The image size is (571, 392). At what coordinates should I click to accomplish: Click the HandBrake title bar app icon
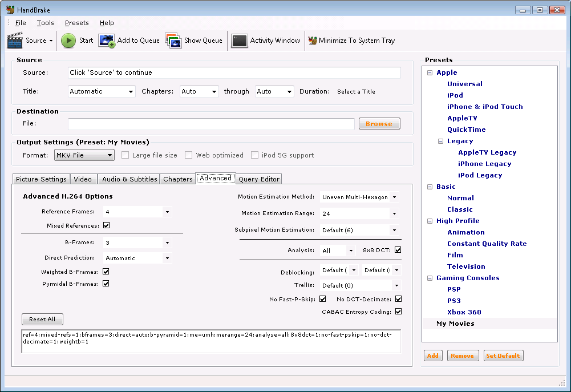(x=10, y=10)
